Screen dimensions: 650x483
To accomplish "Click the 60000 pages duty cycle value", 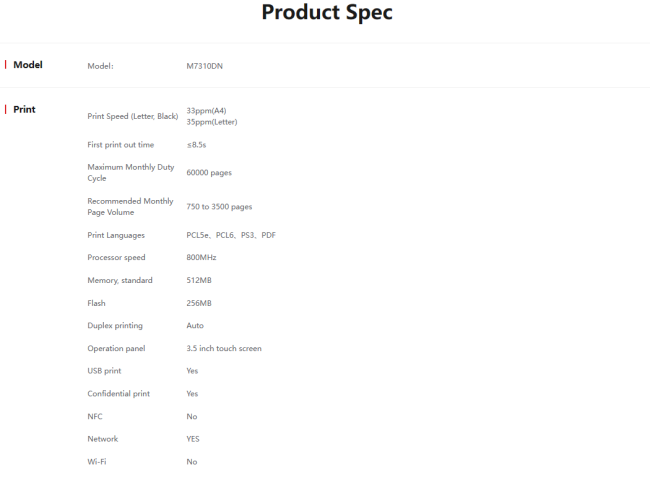I will point(209,172).
